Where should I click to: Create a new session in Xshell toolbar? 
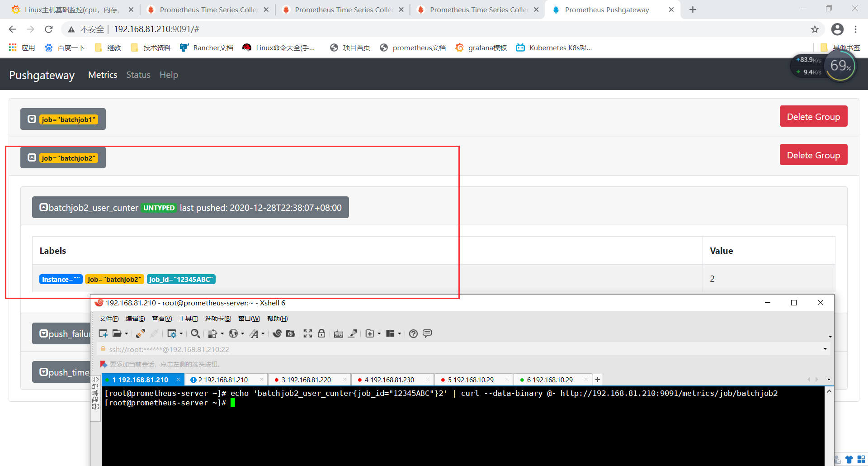pos(103,333)
